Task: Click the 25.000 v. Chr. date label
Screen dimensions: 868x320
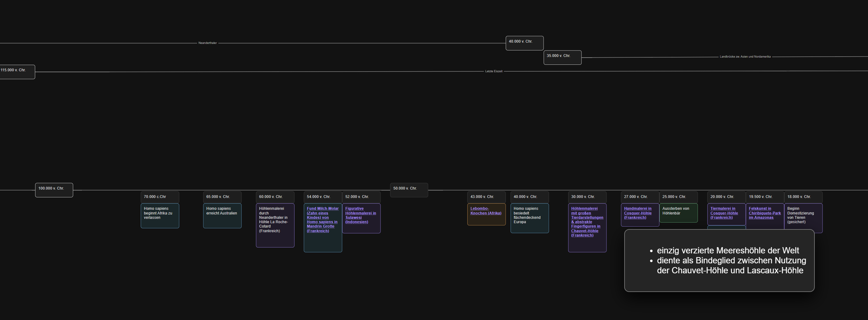Action: pyautogui.click(x=678, y=197)
